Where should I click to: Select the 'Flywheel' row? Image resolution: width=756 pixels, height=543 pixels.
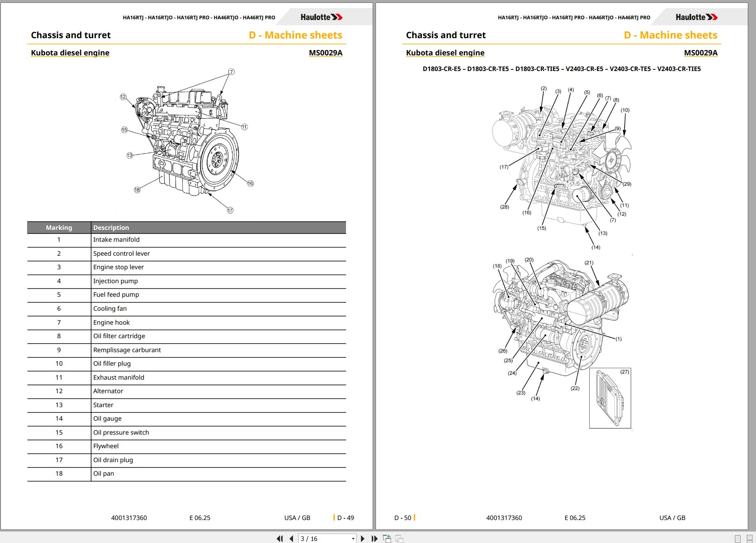click(x=187, y=446)
